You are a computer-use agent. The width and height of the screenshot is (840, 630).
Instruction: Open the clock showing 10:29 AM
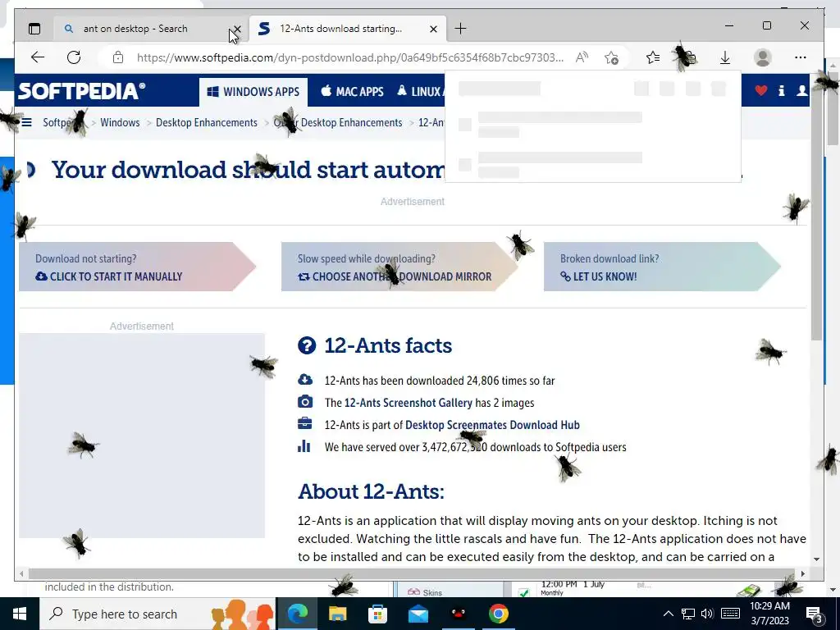click(x=769, y=614)
